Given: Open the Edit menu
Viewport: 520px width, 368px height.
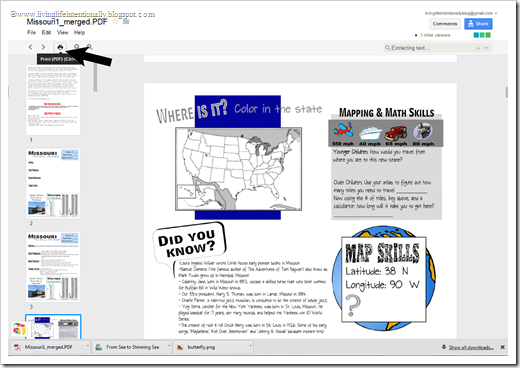Looking at the screenshot, I should (46, 32).
